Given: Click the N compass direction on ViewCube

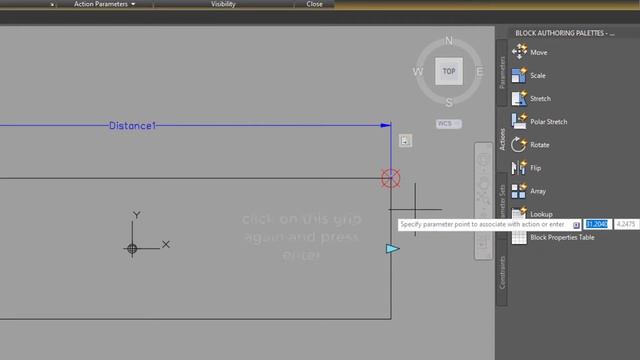Looking at the screenshot, I should click(449, 41).
